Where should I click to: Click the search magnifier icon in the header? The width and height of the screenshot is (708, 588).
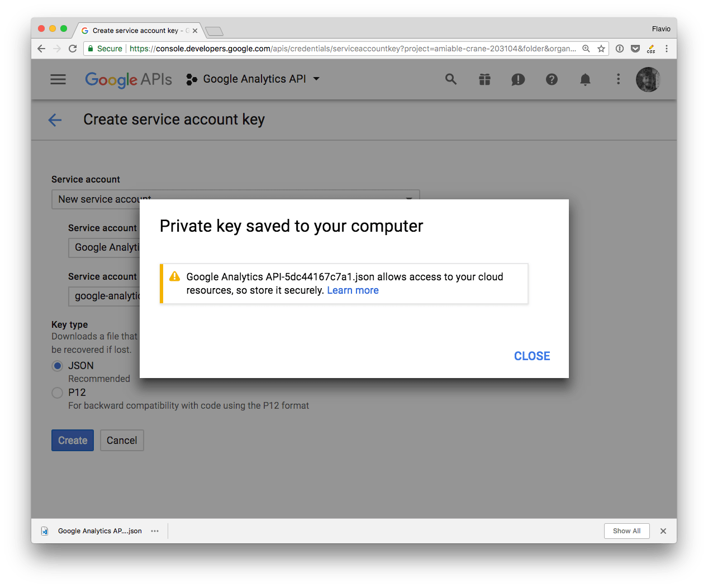(451, 79)
